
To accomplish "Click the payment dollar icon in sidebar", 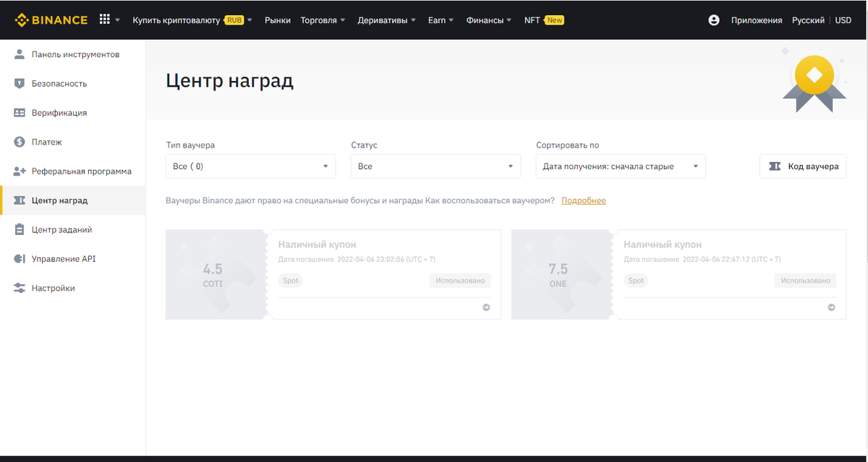I will [20, 142].
